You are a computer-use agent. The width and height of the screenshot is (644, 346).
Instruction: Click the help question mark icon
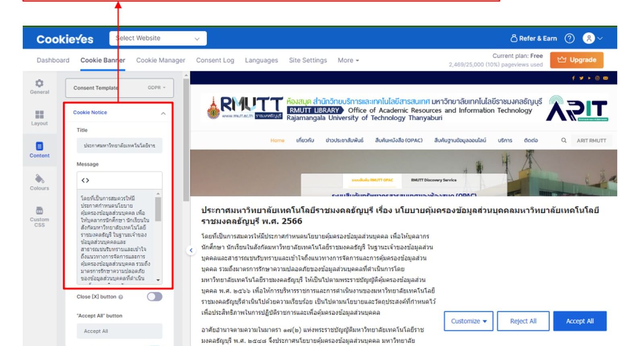(x=569, y=38)
